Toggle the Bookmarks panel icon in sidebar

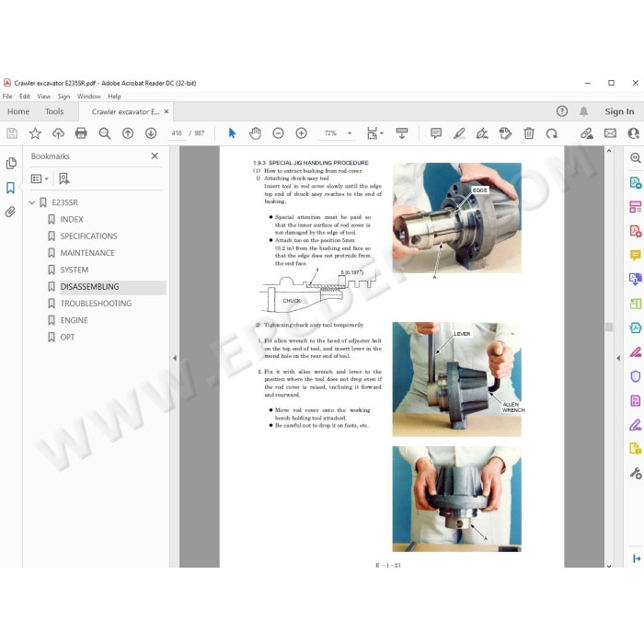pyautogui.click(x=11, y=188)
